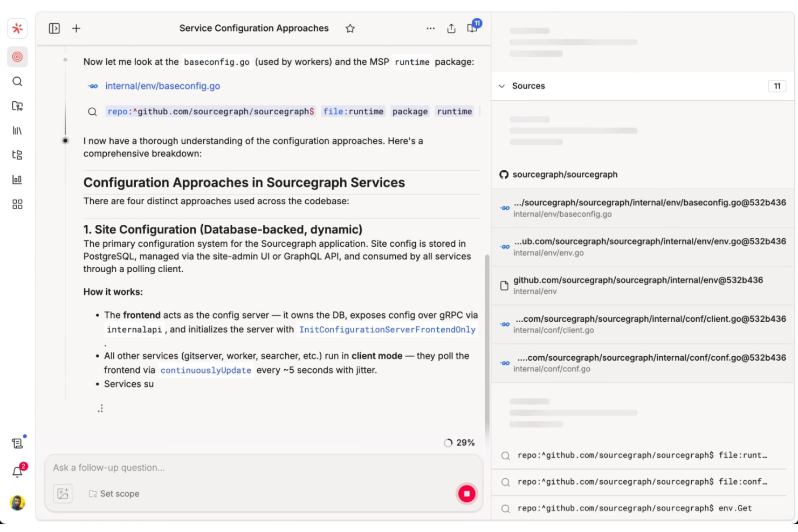Click the Sourcegraph logo icon
The image size is (798, 532).
[x=17, y=29]
